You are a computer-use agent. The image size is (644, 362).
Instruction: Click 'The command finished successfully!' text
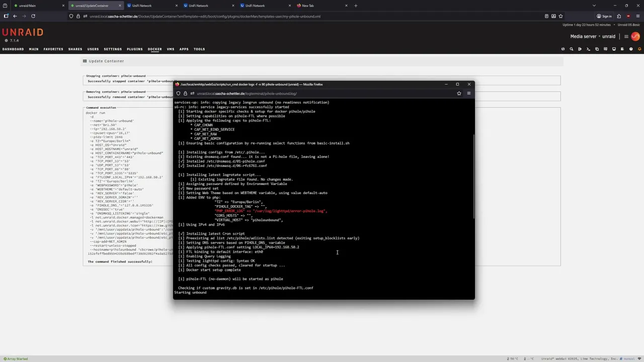[x=120, y=262]
